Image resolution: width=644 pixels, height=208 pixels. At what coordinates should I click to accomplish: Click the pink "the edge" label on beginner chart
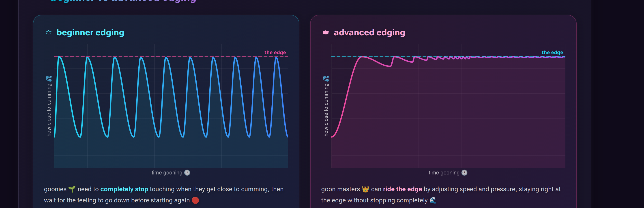pyautogui.click(x=275, y=52)
